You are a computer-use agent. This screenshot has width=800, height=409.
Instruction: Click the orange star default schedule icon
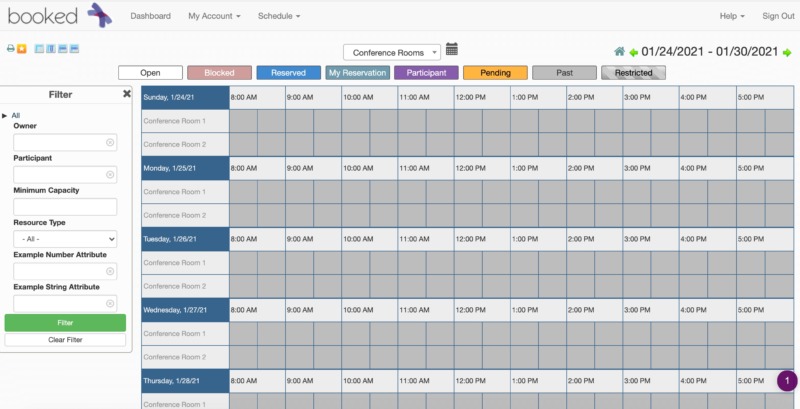22,48
